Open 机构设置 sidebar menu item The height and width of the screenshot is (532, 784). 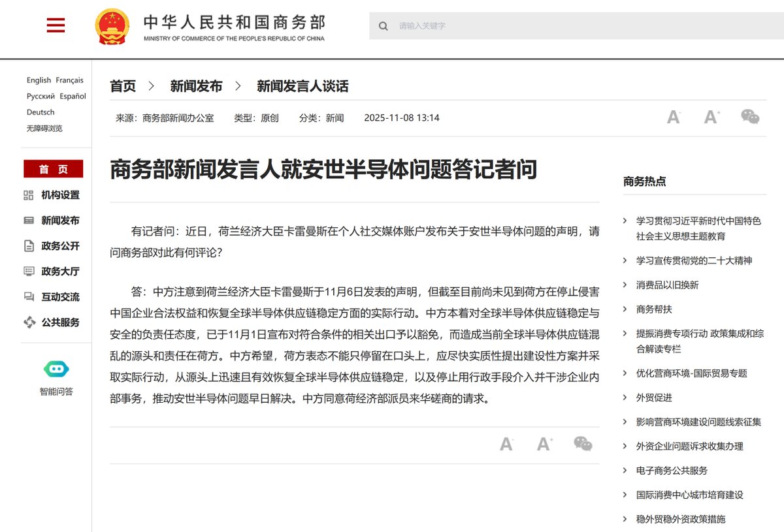[60, 195]
